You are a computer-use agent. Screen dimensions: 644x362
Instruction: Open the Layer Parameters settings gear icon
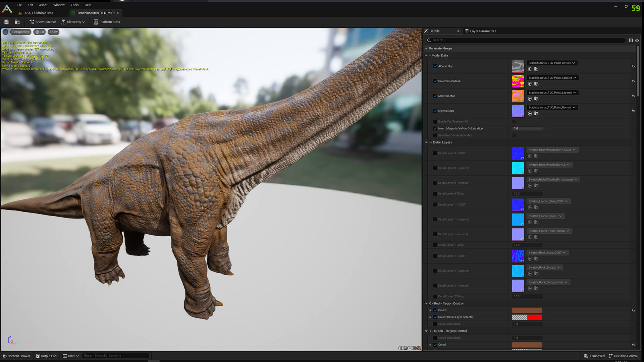(x=637, y=40)
